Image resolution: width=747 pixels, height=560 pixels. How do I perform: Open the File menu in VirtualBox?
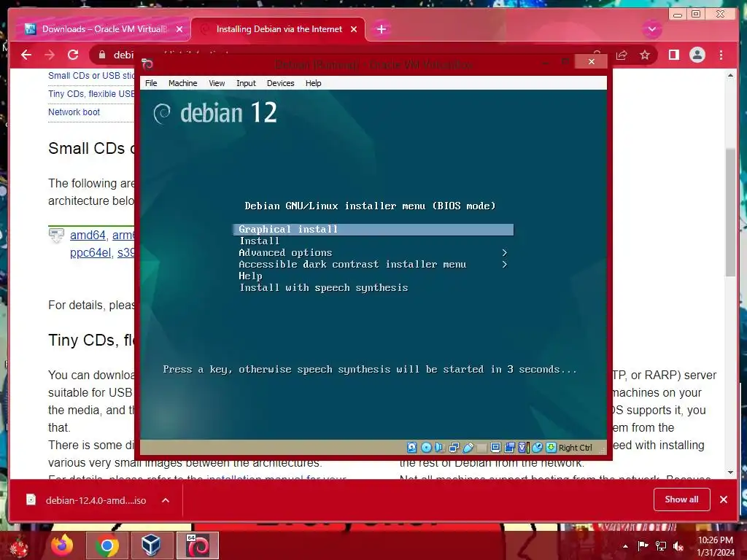(151, 83)
